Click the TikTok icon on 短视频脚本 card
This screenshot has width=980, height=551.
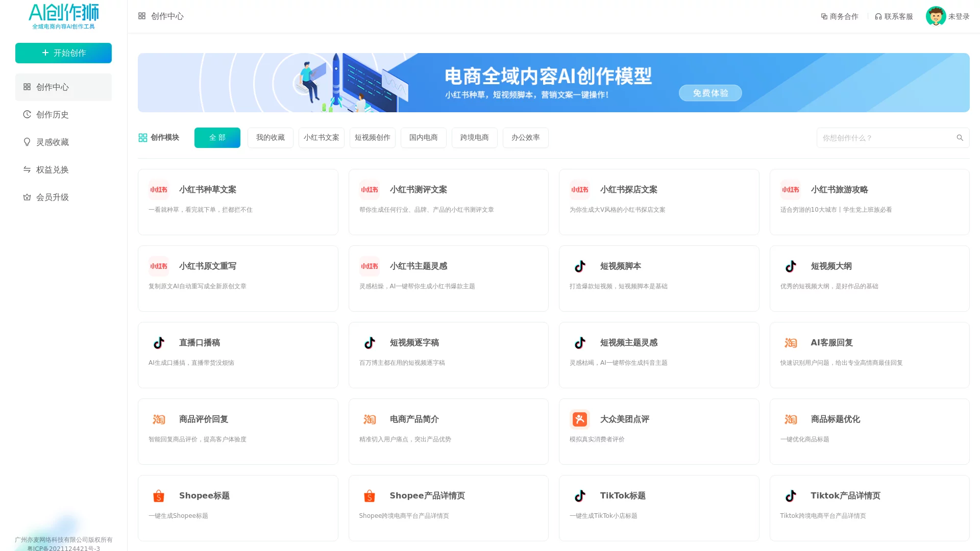[580, 266]
